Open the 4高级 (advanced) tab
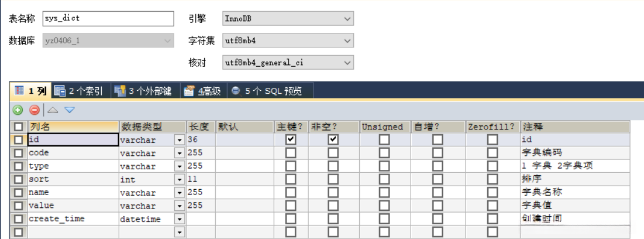The width and height of the screenshot is (644, 239). [x=202, y=91]
